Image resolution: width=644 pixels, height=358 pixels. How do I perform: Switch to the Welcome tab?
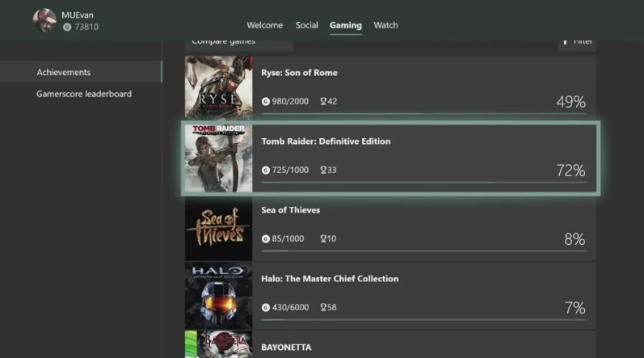(264, 25)
